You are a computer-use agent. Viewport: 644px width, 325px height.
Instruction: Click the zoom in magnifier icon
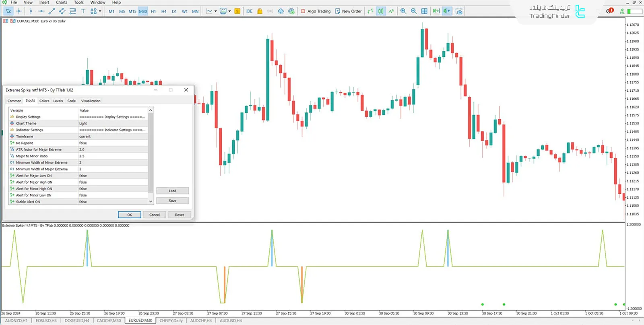pyautogui.click(x=403, y=11)
